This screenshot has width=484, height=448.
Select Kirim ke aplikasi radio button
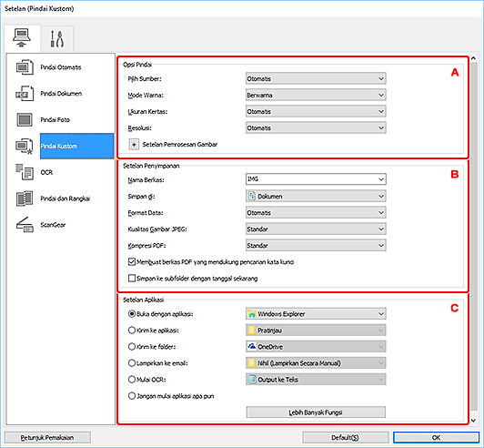pyautogui.click(x=132, y=331)
